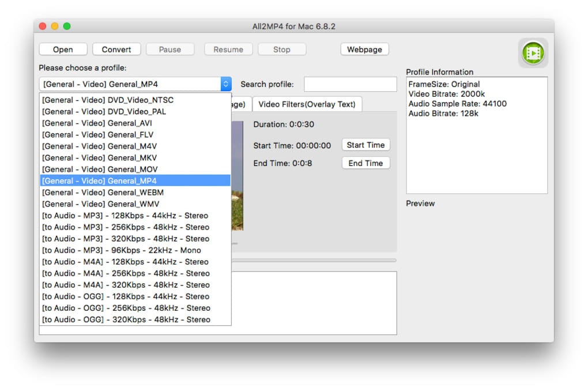The image size is (588, 391).
Task: Select General_AVI profile
Action: [x=135, y=123]
